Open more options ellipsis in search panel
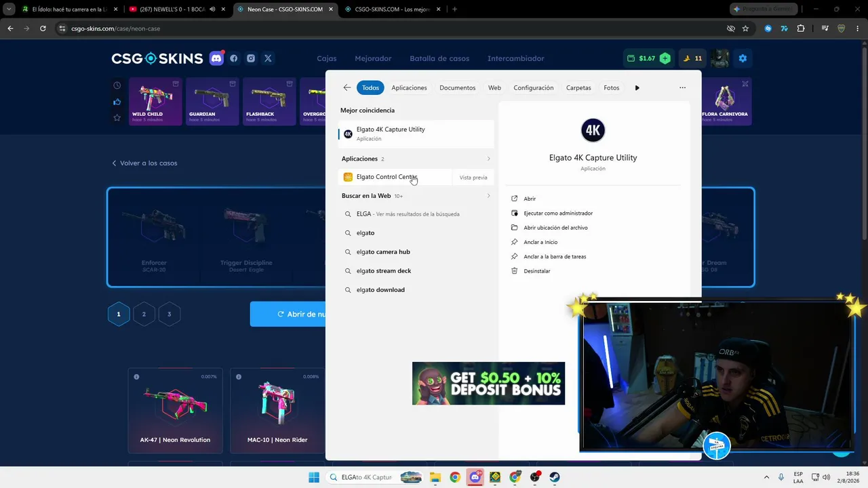This screenshot has width=868, height=488. (682, 87)
